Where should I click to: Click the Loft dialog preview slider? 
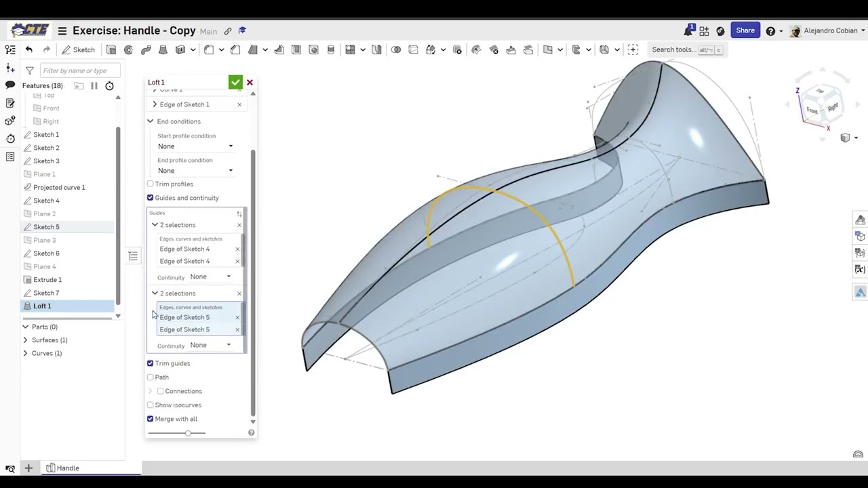[188, 432]
